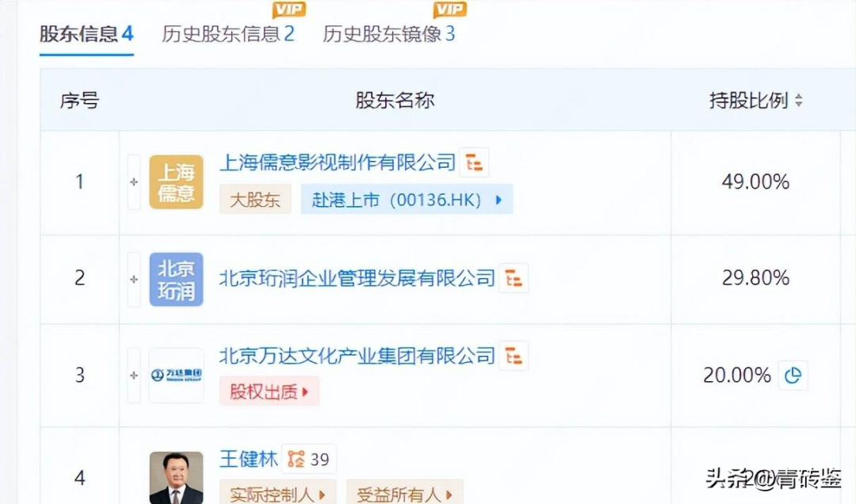This screenshot has height=504, width=856.
Task: Expand the 股权出质 tag
Action: click(x=269, y=391)
